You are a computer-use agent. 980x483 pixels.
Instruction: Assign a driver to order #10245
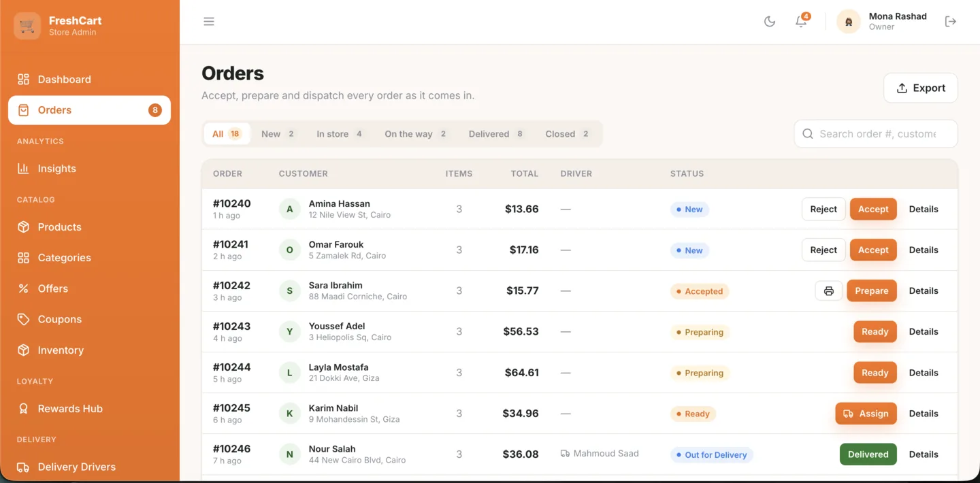coord(866,414)
